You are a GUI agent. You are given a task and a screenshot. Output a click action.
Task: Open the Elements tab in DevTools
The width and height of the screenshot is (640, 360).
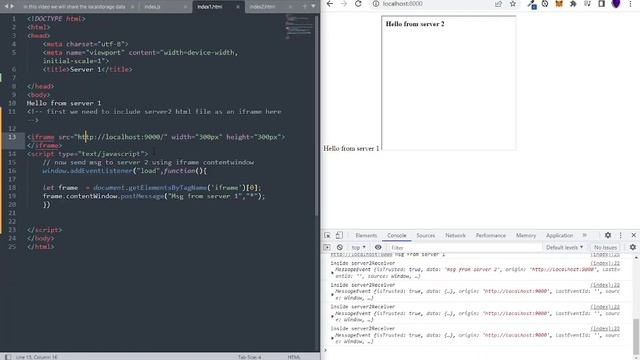point(366,236)
